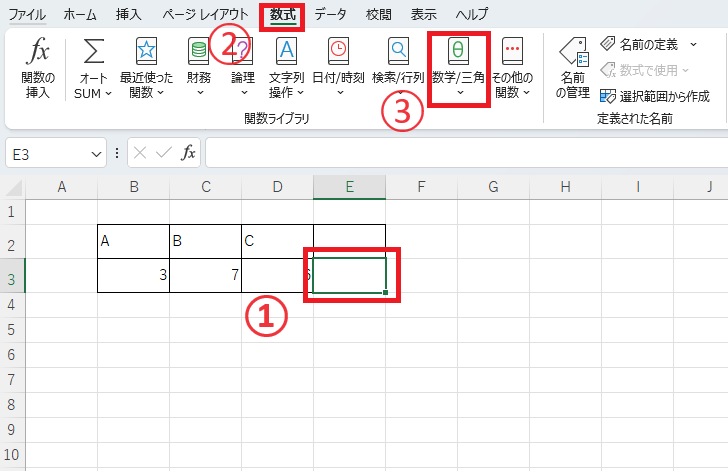The width and height of the screenshot is (728, 471).
Task: Click Use in Formula (数式で使用)
Action: click(x=644, y=71)
